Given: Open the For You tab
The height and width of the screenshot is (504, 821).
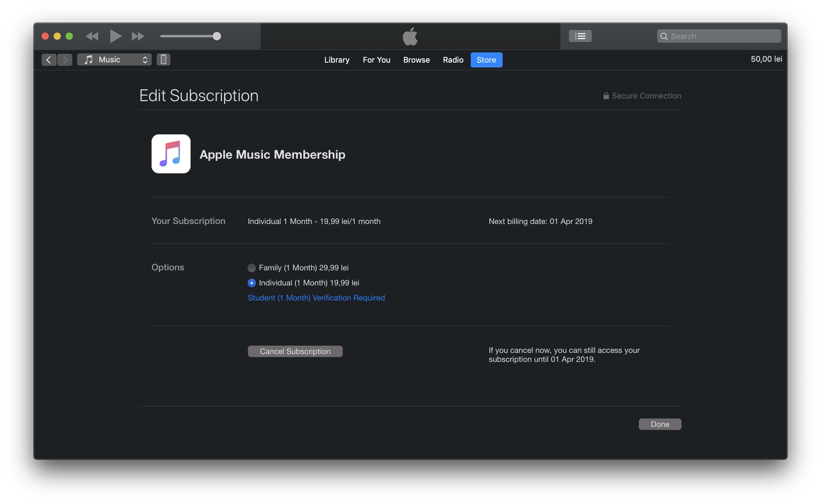Looking at the screenshot, I should (376, 60).
